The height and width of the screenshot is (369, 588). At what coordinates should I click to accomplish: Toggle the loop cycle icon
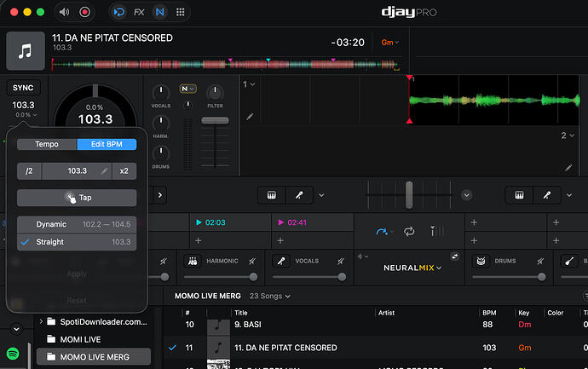(x=409, y=232)
